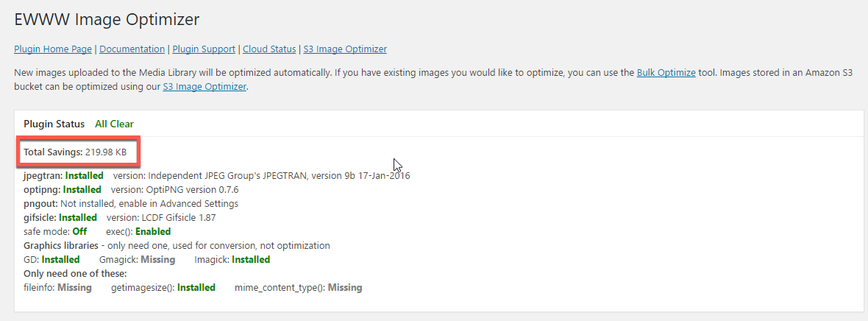Open S3 Image Optimizer in top link row
The image size is (868, 321).
(345, 49)
